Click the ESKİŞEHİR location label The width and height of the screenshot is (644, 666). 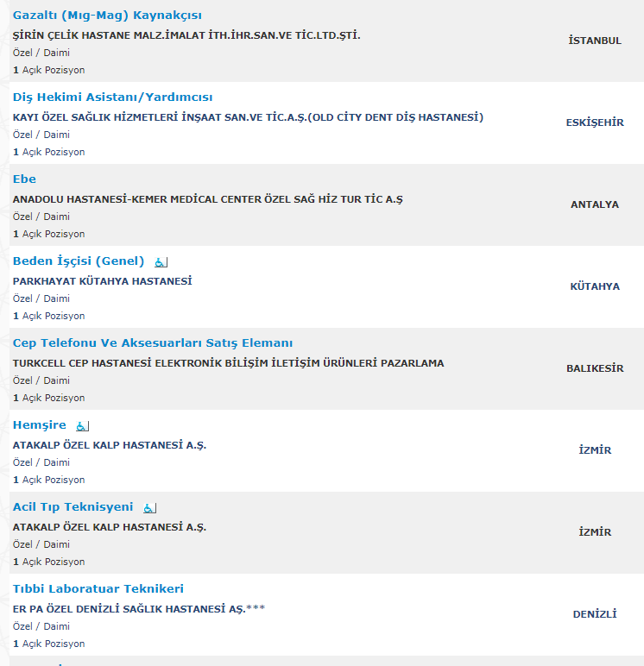click(x=595, y=123)
